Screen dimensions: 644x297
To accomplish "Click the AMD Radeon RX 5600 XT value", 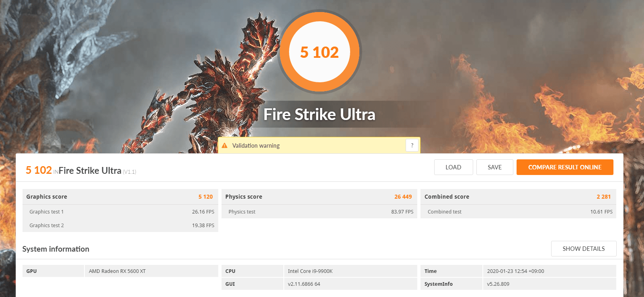I will coord(117,271).
